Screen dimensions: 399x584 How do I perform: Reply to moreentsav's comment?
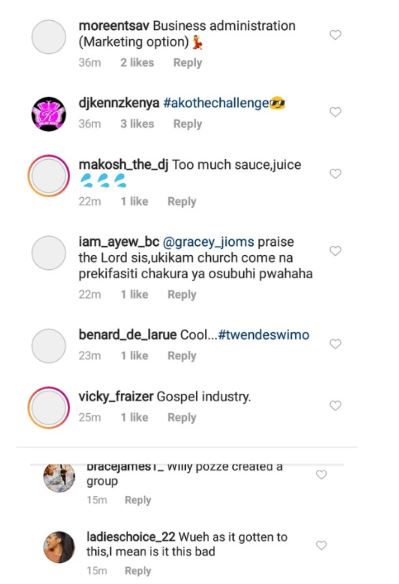pos(188,63)
